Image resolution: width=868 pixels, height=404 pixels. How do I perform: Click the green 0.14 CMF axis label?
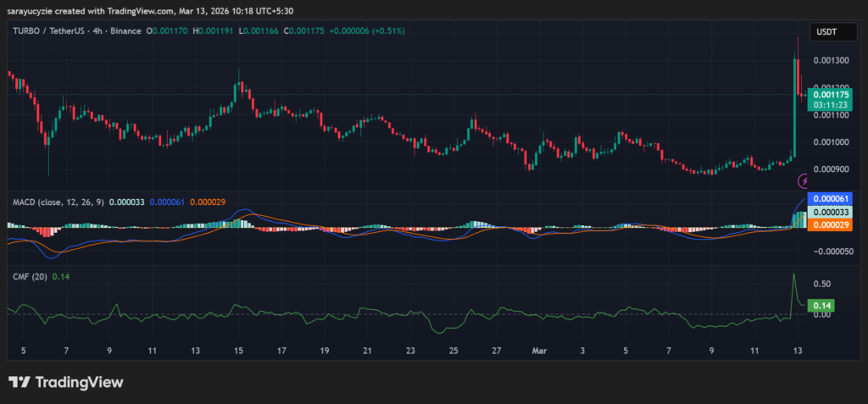tap(821, 305)
